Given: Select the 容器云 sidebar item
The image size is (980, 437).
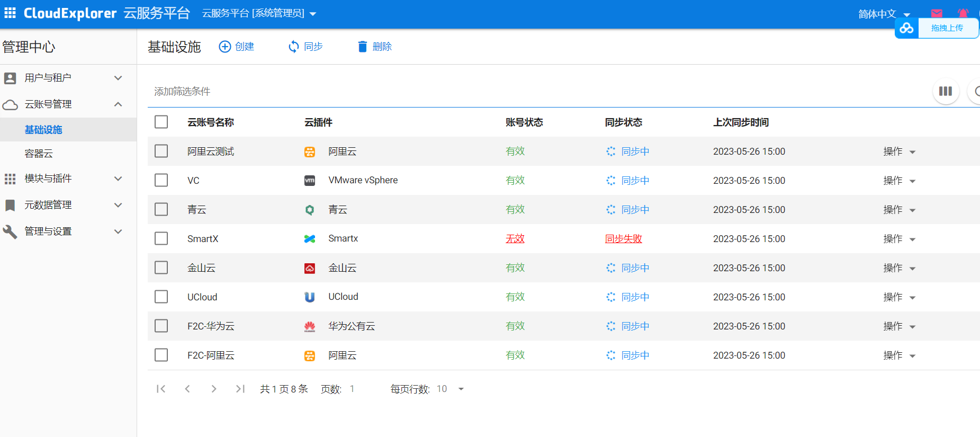Looking at the screenshot, I should (x=68, y=154).
